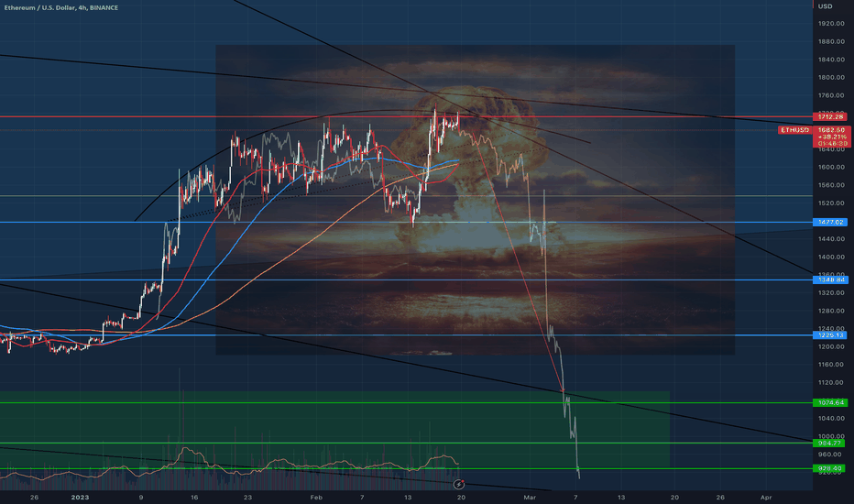
Task: Click the 2023 label on time axis
Action: 80,498
